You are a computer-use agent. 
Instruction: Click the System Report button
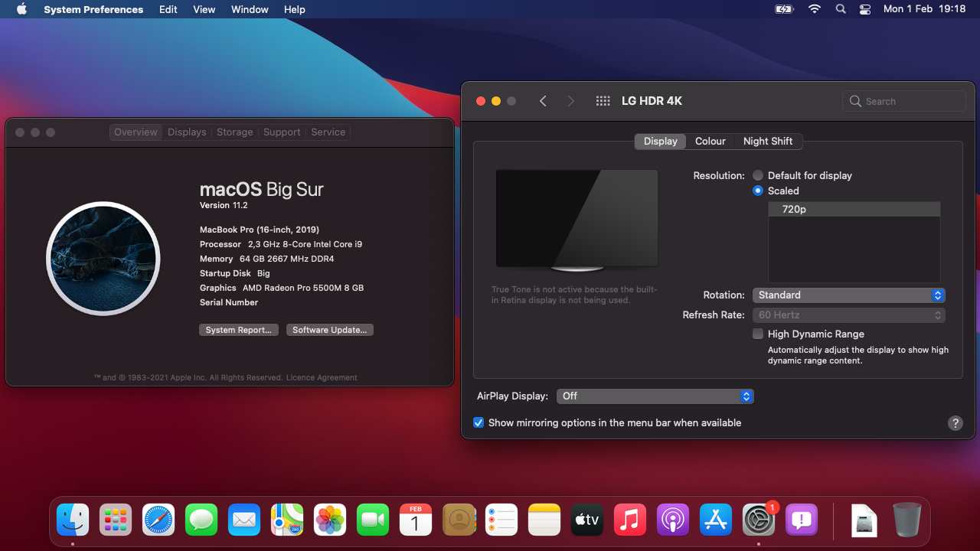pyautogui.click(x=238, y=330)
